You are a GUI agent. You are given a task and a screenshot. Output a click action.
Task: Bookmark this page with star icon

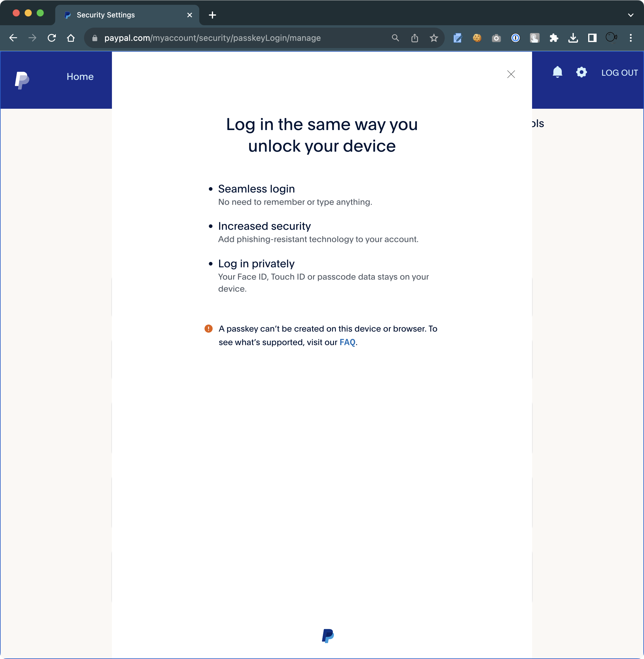pos(434,38)
